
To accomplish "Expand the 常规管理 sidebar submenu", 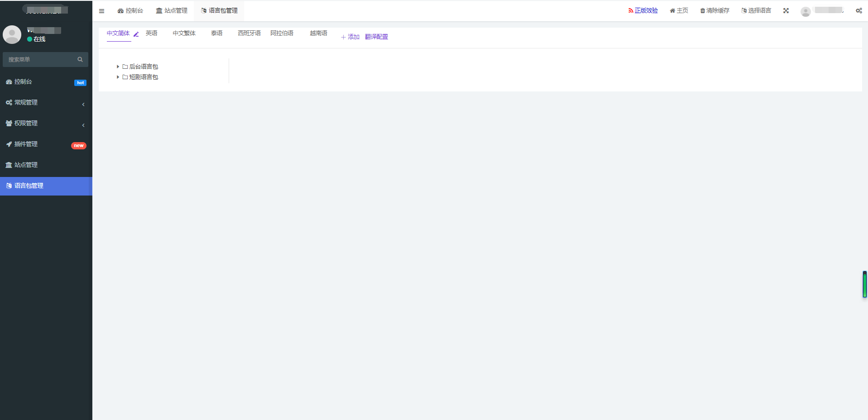I will [x=45, y=103].
